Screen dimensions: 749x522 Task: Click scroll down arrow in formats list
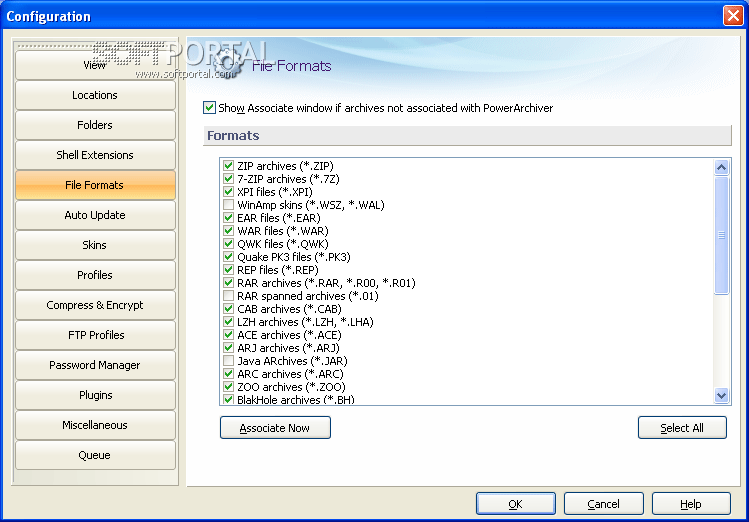point(721,395)
